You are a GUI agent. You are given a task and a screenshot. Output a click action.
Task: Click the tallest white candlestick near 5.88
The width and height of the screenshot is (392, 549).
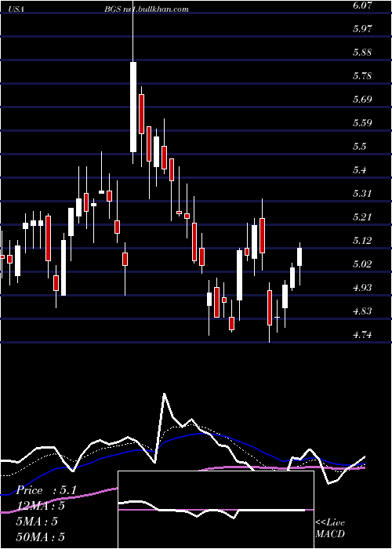pos(133,107)
